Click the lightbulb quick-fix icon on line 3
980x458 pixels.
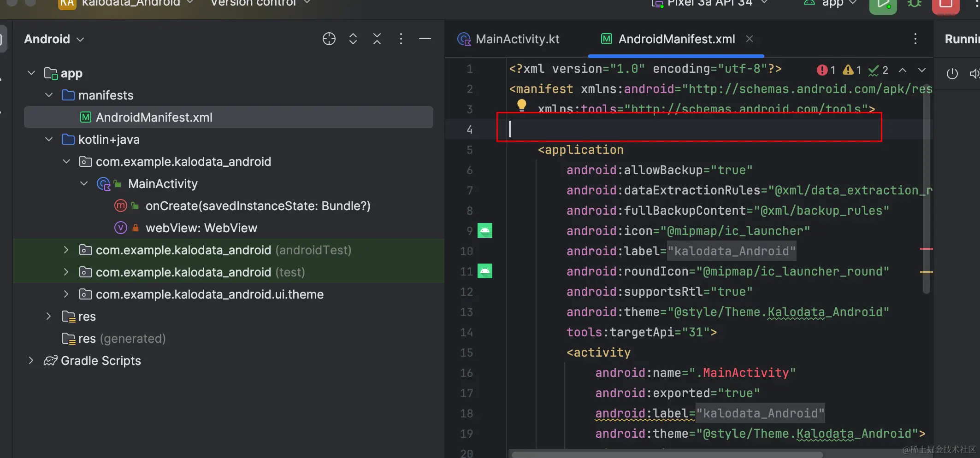[521, 105]
